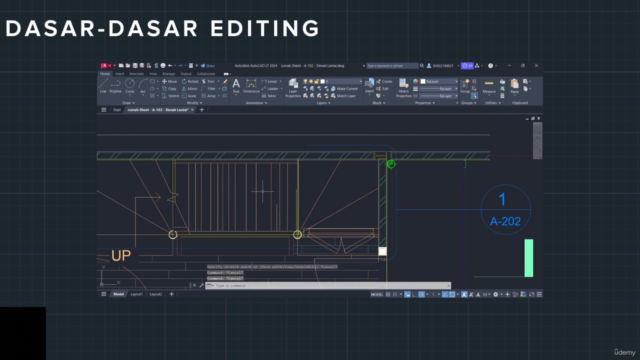Image resolution: width=640 pixels, height=360 pixels.
Task: Click the Mirror tool
Action: 189,89
